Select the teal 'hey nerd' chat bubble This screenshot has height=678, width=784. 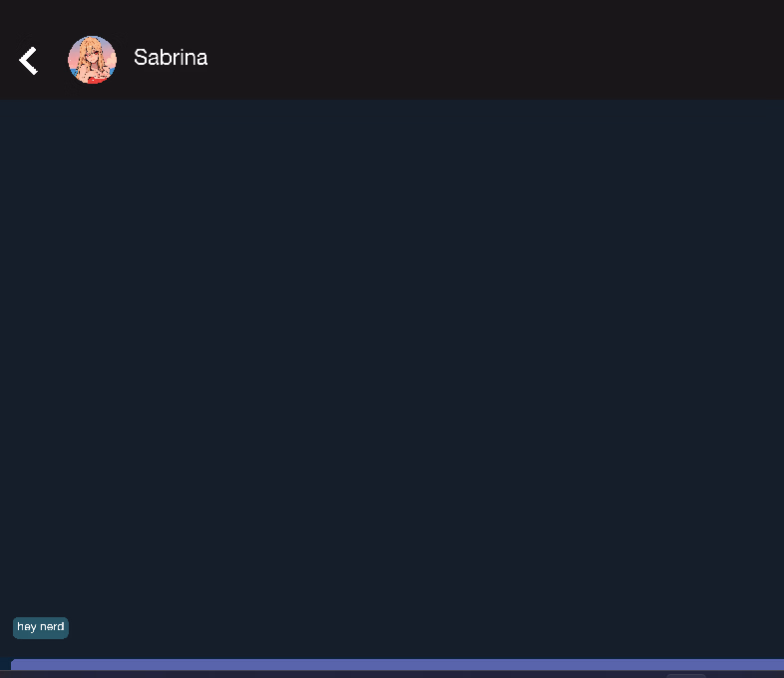(41, 627)
